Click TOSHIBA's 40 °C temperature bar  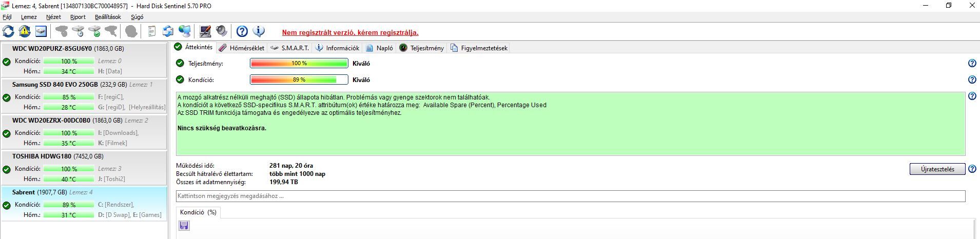point(69,180)
